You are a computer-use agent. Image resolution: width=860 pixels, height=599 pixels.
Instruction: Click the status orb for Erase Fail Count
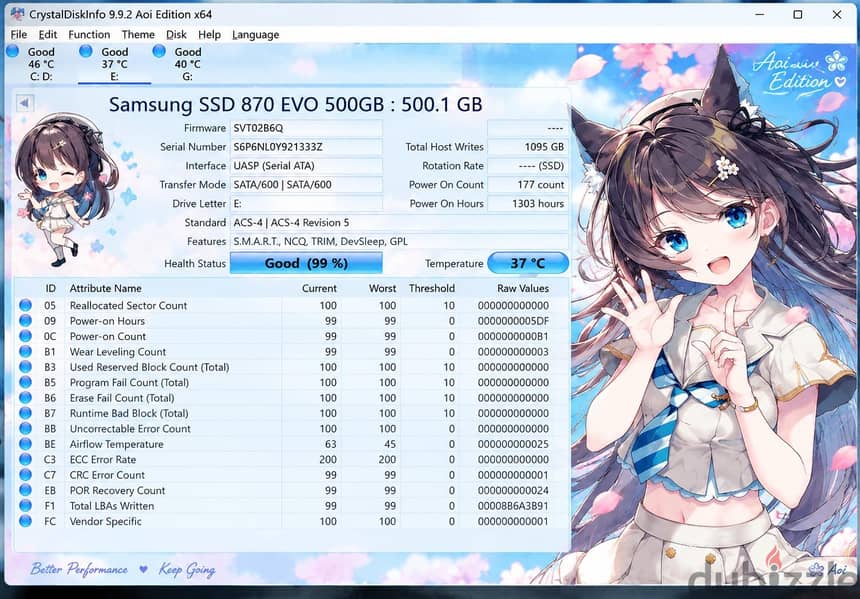pos(25,397)
